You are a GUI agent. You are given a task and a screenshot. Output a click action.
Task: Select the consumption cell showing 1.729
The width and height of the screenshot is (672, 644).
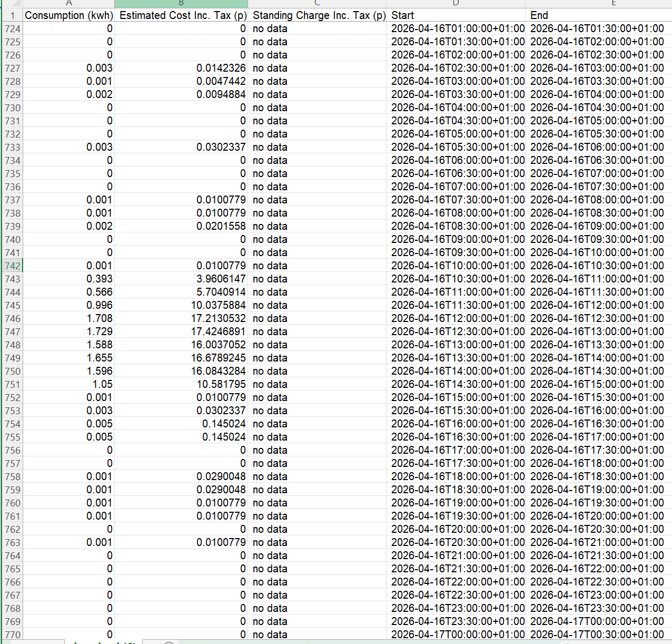pos(69,331)
